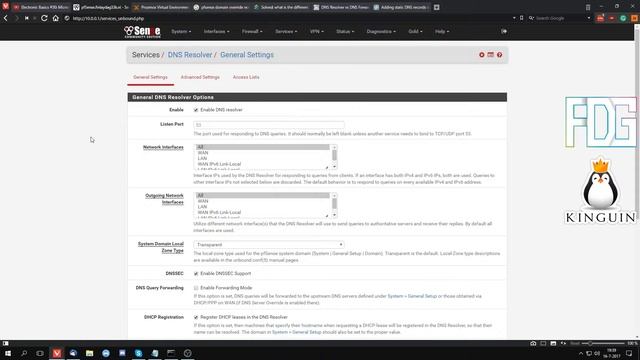
Task: Click the pfSense logo in navbar
Action: pos(142,31)
